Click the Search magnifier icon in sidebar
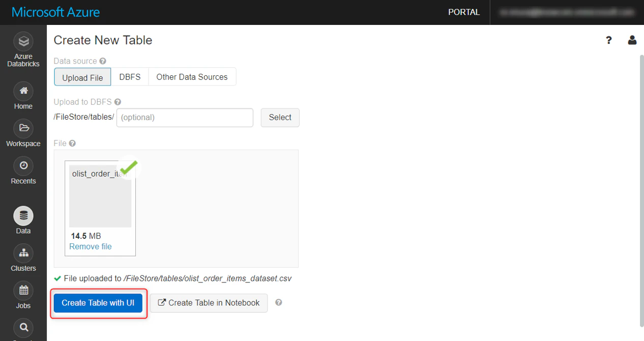The height and width of the screenshot is (341, 644). [x=23, y=328]
